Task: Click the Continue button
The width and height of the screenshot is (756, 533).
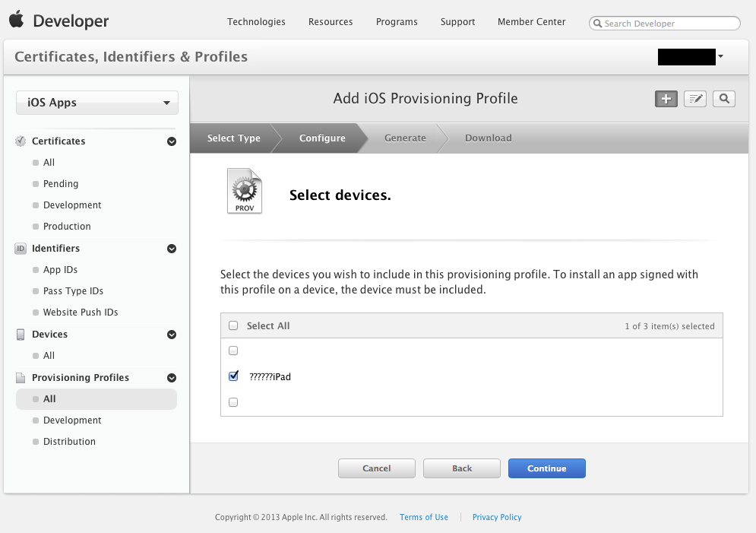Action: pos(547,468)
